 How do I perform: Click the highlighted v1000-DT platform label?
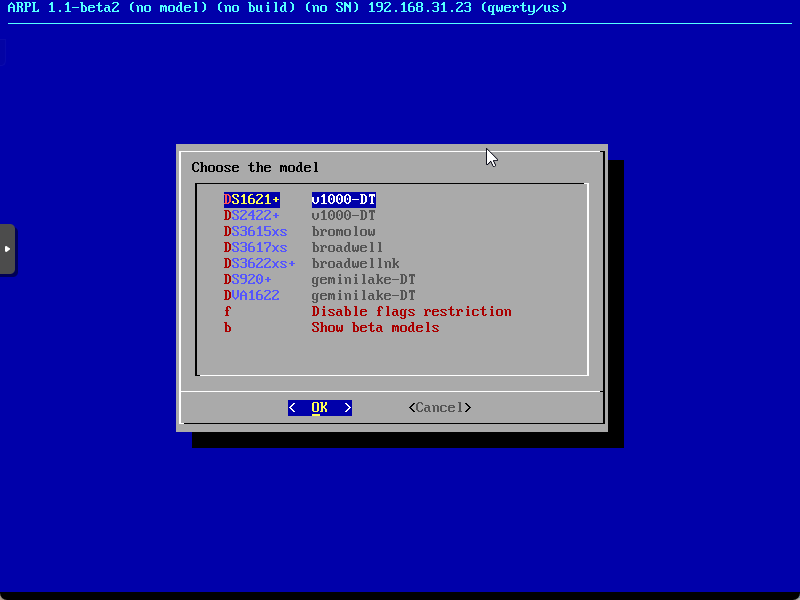(x=343, y=200)
